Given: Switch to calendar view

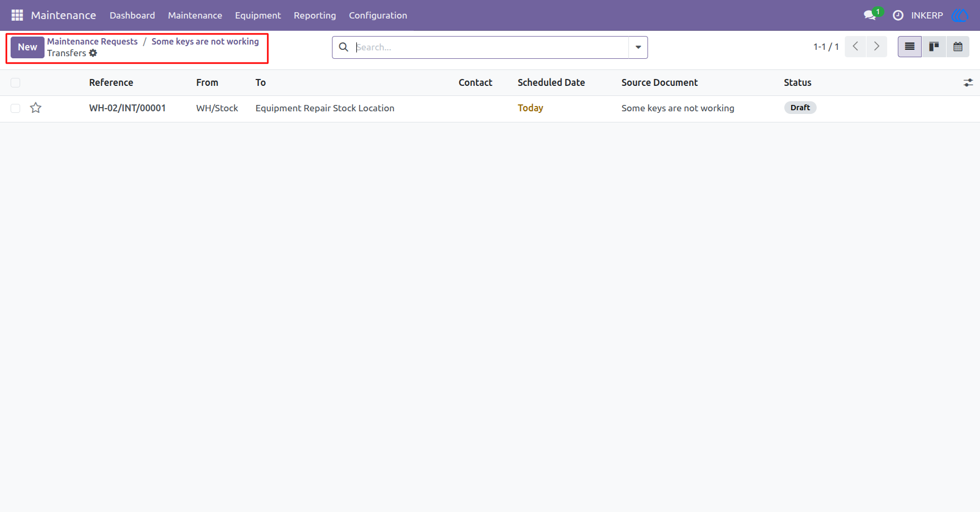Looking at the screenshot, I should click(x=958, y=47).
